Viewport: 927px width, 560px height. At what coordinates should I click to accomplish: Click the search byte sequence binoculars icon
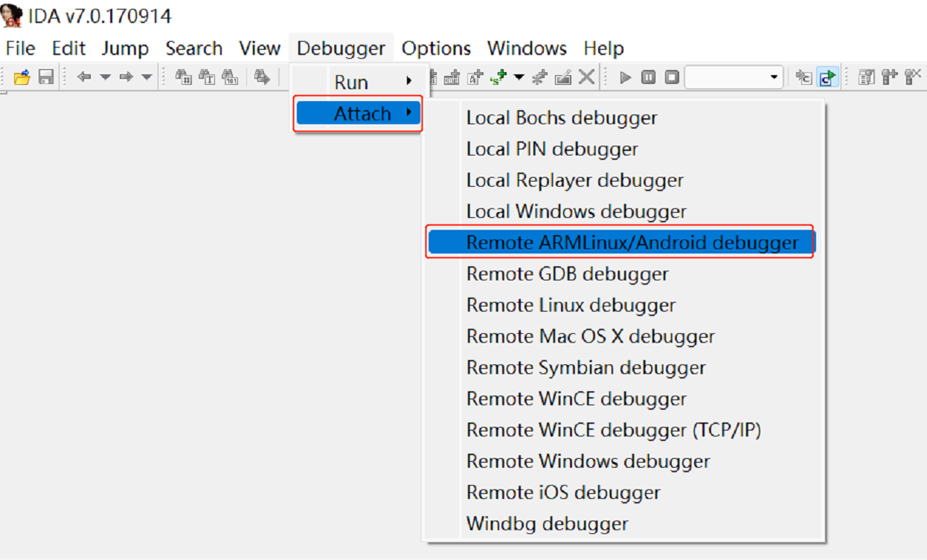230,77
